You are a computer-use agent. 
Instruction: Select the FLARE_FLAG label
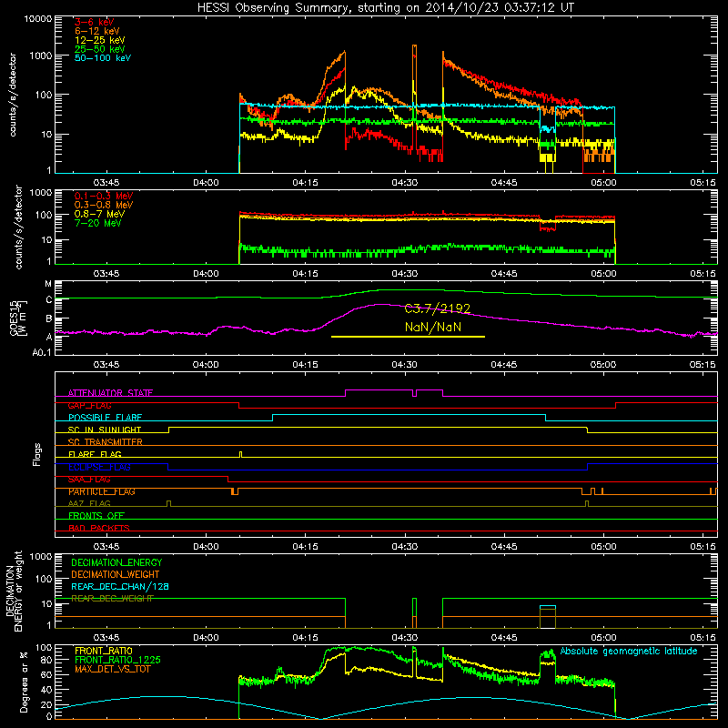tap(95, 454)
